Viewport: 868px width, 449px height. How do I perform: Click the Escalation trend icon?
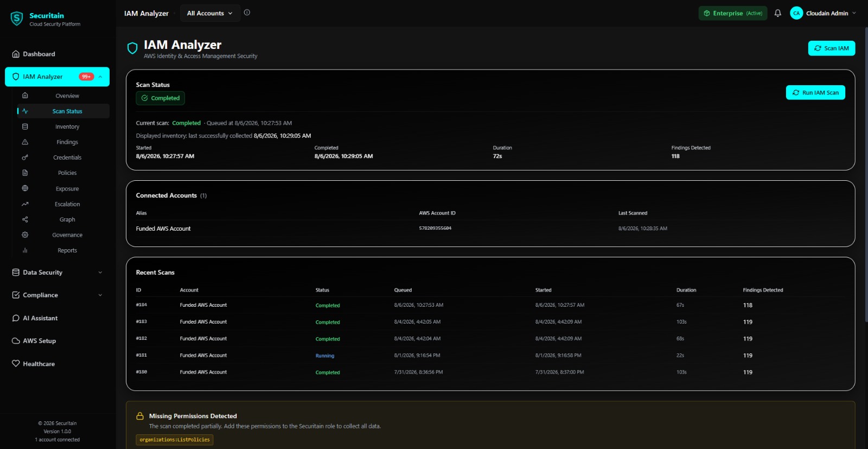tap(25, 204)
